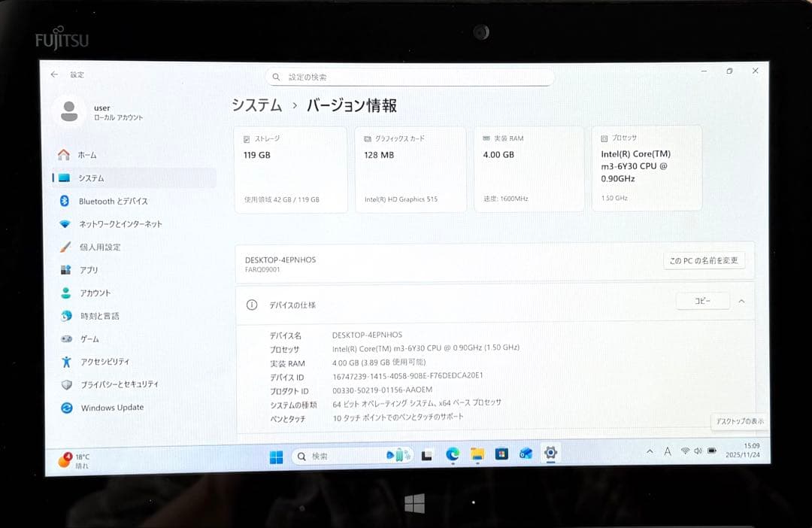Click the このPCの名前を変更 button
This screenshot has height=528, width=812.
[x=704, y=260]
